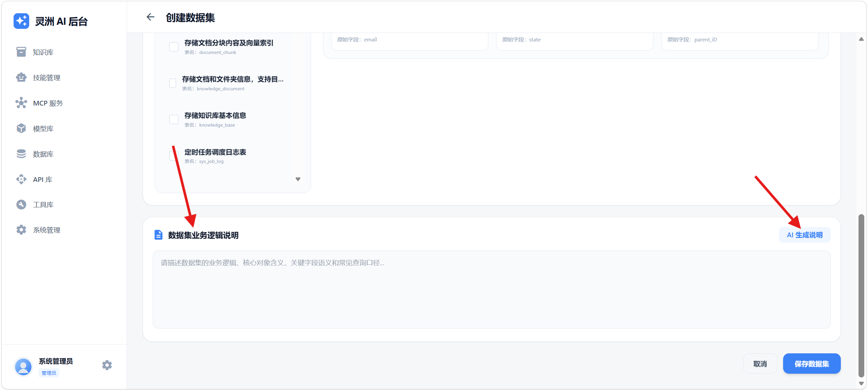Viewport: 868px width, 391px height.
Task: Click the API 库 diamond icon
Action: (x=21, y=179)
